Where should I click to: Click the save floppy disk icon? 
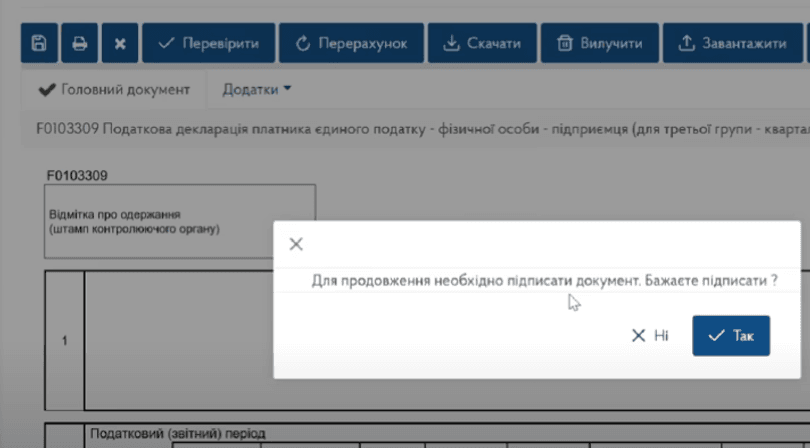[39, 43]
